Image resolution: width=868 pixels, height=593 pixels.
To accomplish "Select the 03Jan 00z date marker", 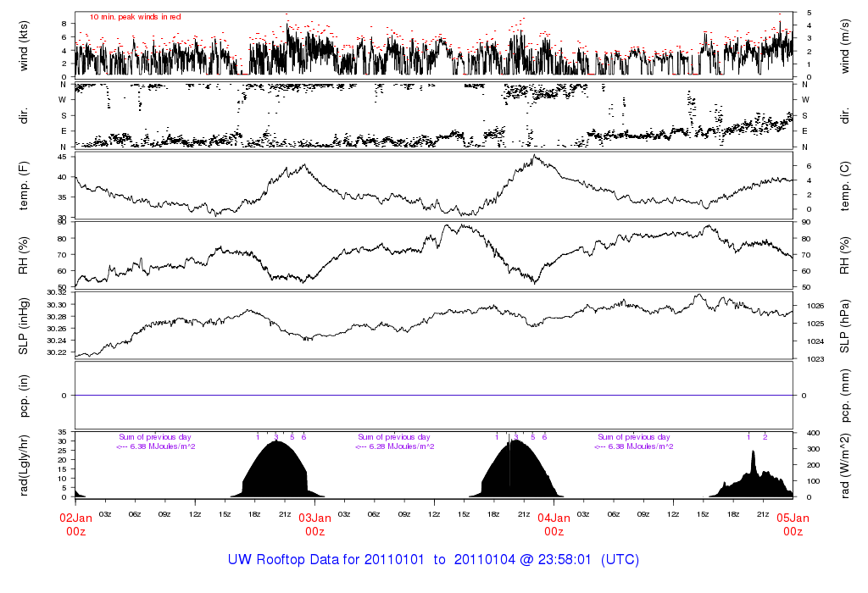I will (314, 524).
